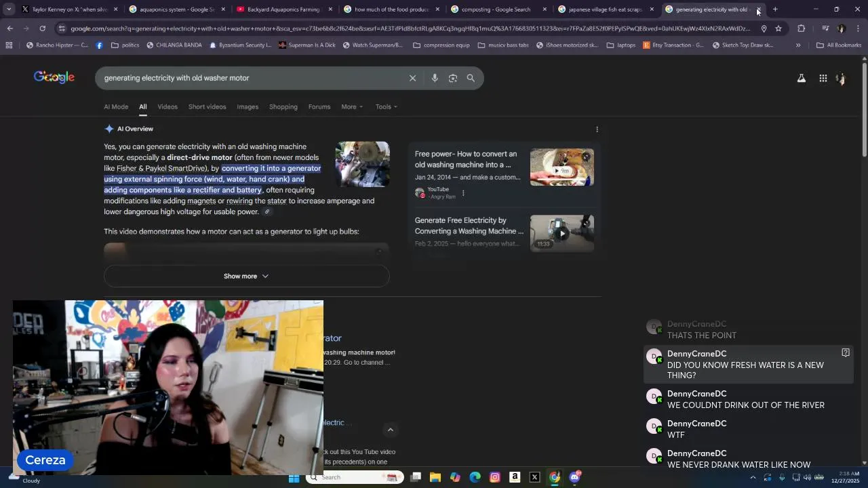Close the Taylor Kenney on X tab

click(x=116, y=9)
